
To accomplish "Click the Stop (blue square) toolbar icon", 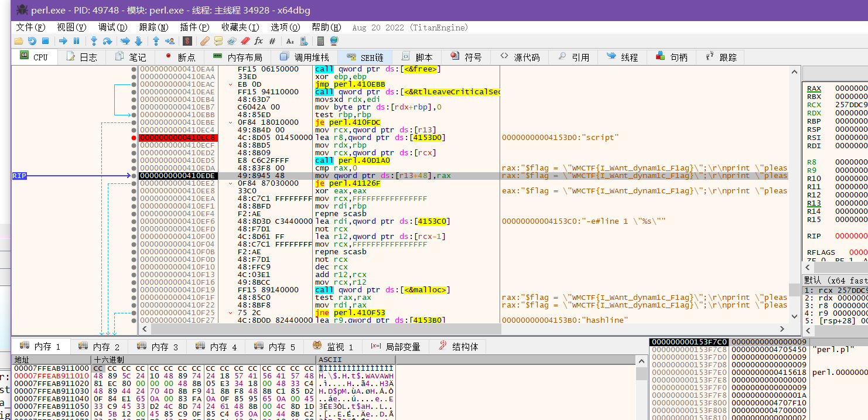I will click(45, 41).
